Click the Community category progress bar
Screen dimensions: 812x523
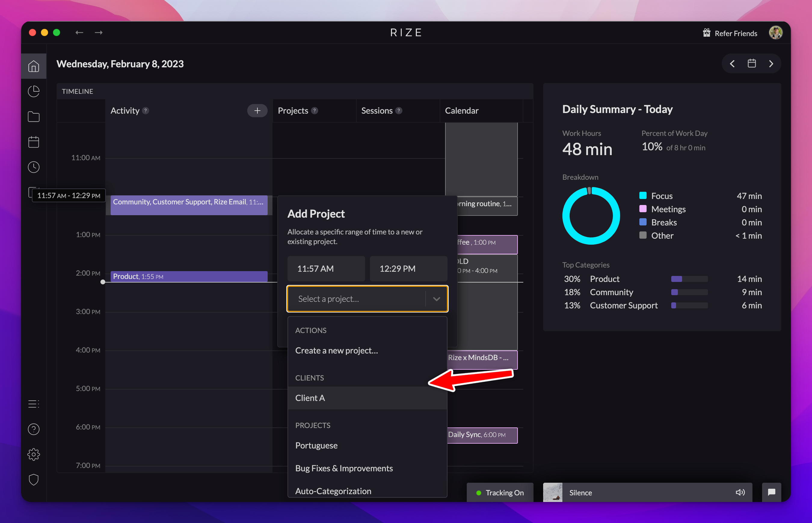click(x=689, y=292)
